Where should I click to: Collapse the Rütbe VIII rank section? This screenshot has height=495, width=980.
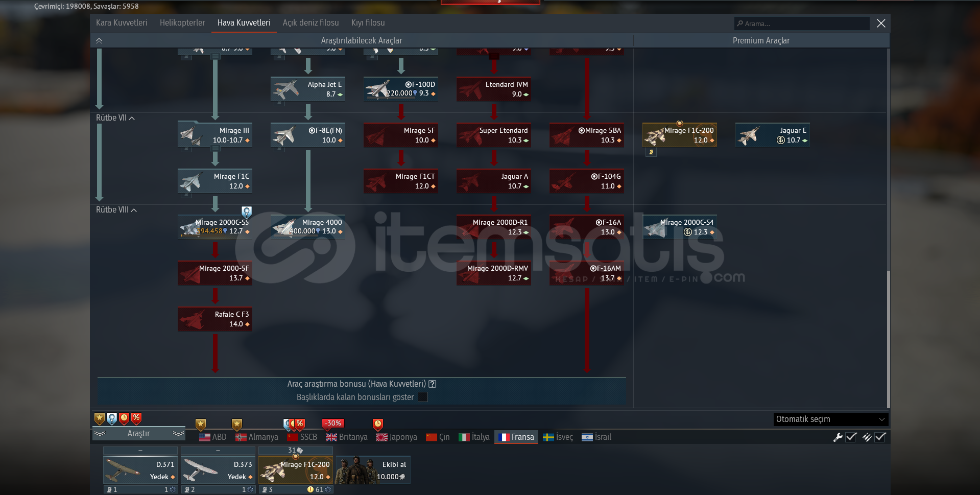116,210
